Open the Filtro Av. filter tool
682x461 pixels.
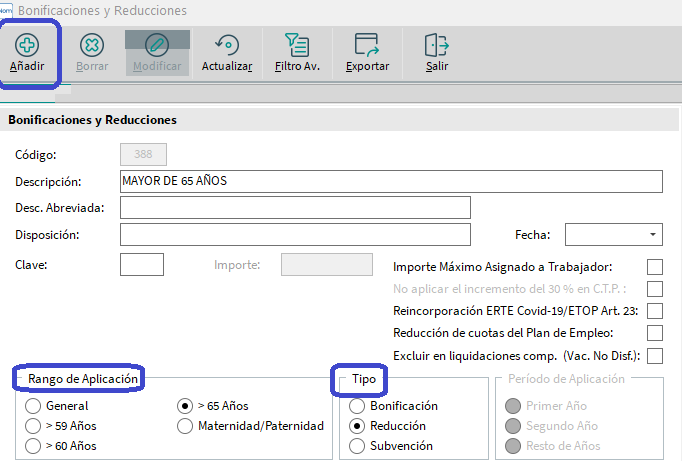pos(297,45)
